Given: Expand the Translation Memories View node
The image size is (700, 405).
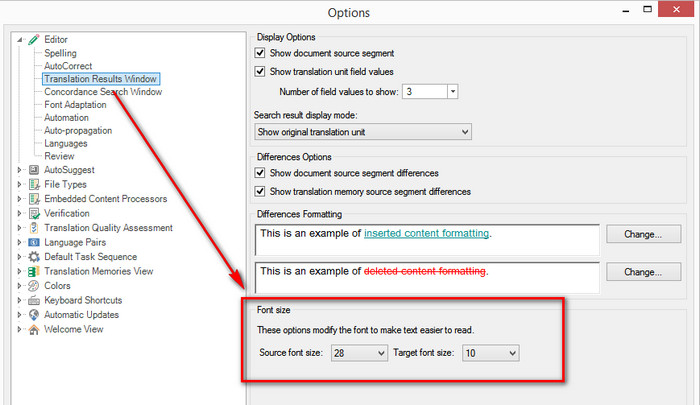Looking at the screenshot, I should point(19,271).
